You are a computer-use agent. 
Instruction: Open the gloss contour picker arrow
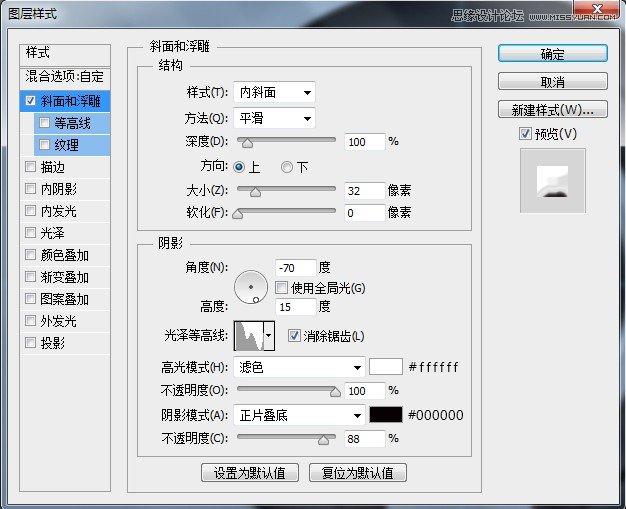pyautogui.click(x=269, y=336)
